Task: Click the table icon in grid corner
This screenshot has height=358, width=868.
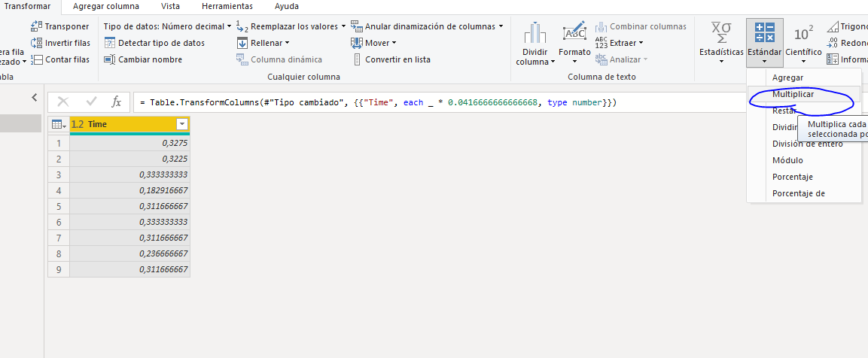Action: 57,125
